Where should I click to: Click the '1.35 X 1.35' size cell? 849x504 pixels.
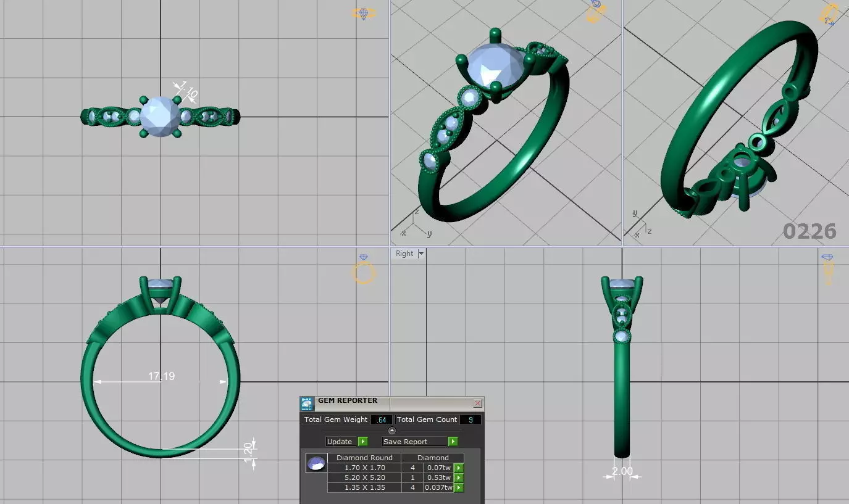click(x=364, y=488)
